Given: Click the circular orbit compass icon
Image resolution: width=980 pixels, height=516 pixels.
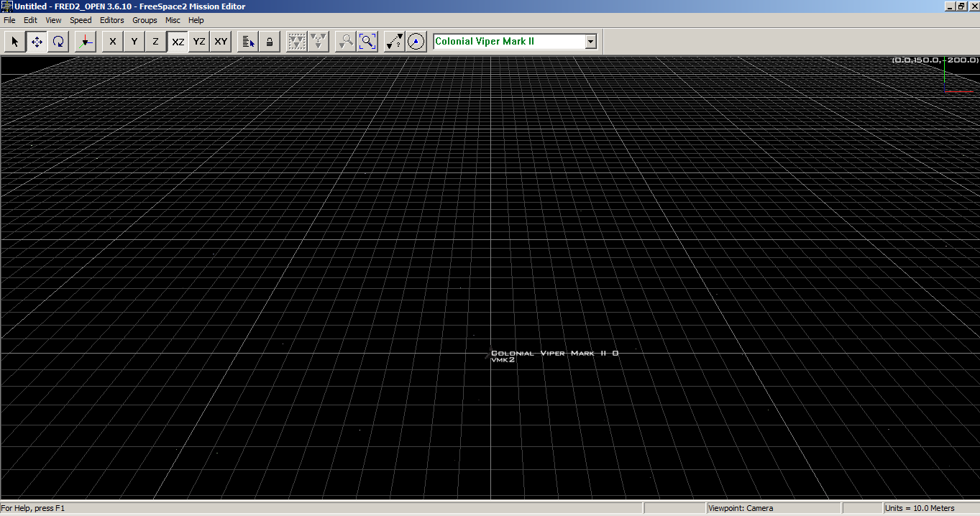Looking at the screenshot, I should 416,42.
